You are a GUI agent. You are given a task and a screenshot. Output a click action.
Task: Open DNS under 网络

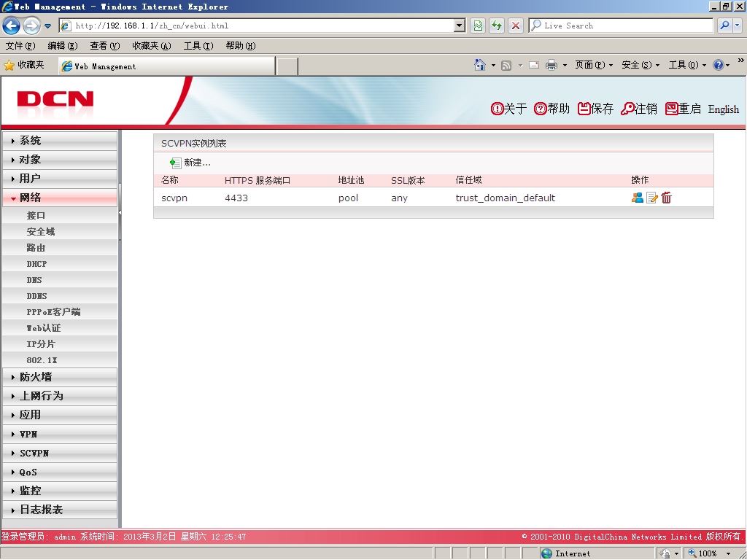[x=60, y=280]
